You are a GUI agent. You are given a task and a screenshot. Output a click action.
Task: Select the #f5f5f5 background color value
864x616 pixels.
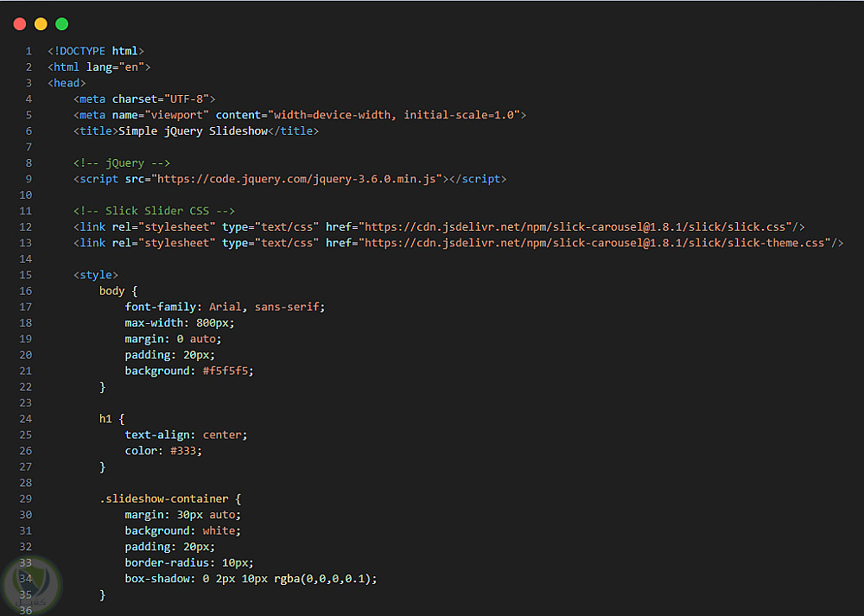227,371
